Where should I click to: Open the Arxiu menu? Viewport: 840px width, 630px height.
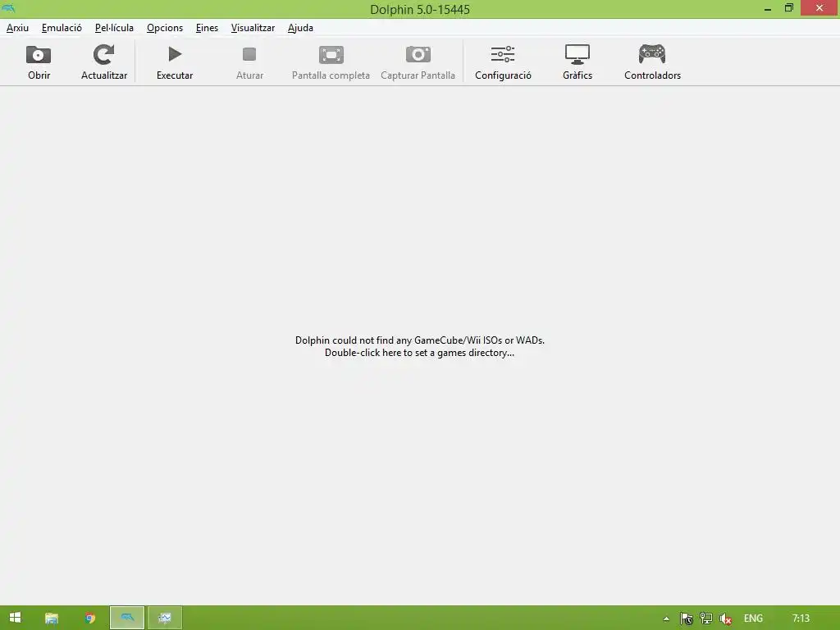[18, 28]
